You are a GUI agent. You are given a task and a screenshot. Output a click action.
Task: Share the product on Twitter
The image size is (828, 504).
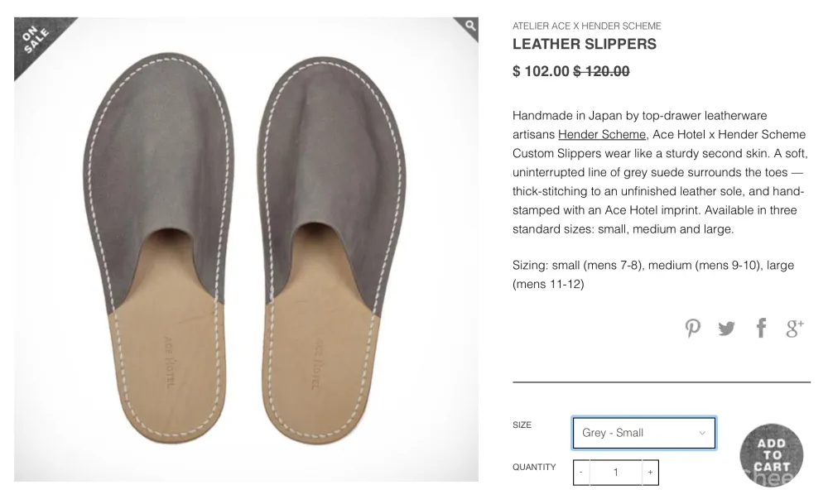point(726,329)
